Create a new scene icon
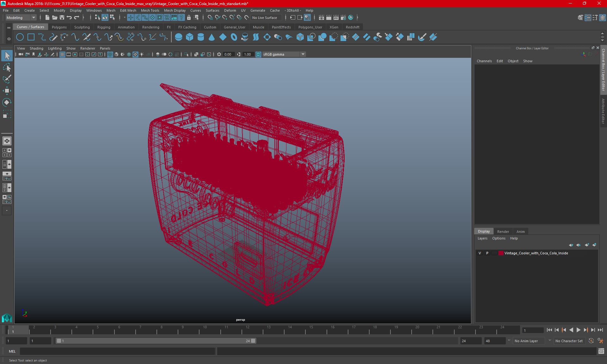This screenshot has height=364, width=607. pos(47,18)
